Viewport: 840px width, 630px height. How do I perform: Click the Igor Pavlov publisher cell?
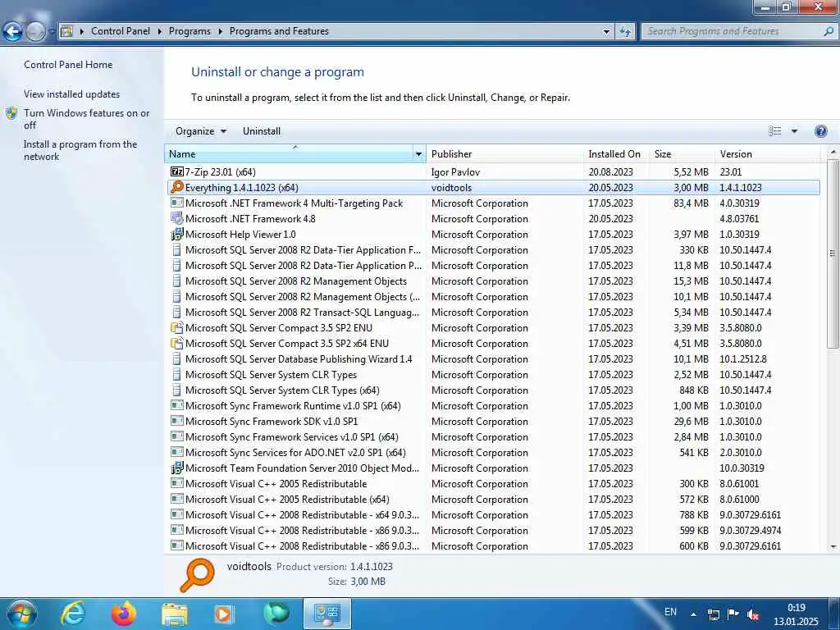[x=455, y=172]
